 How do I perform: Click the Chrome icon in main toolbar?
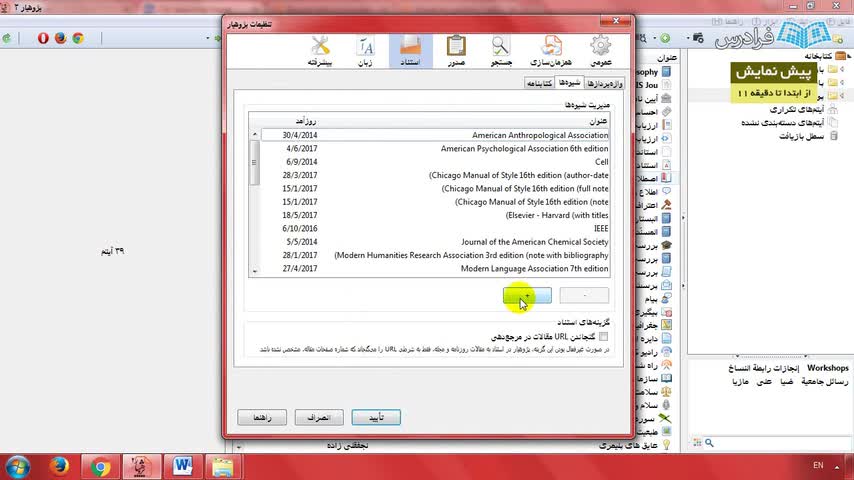(78, 38)
